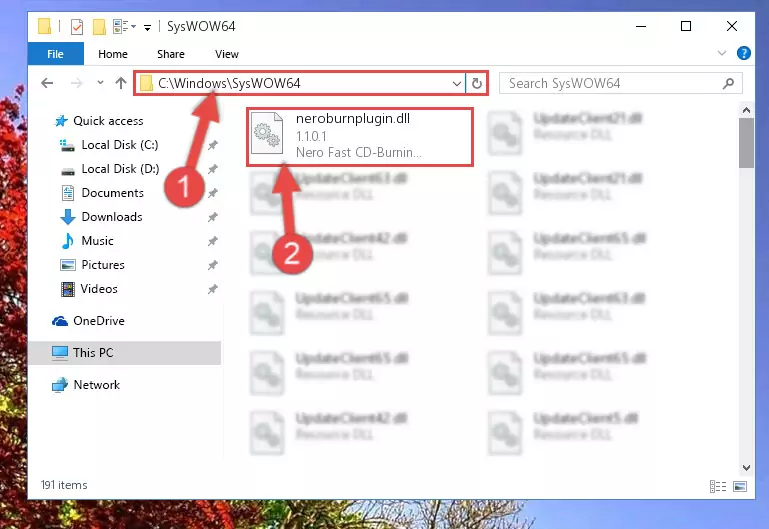
Task: Click the pin icon next to Downloads
Action: click(x=212, y=217)
